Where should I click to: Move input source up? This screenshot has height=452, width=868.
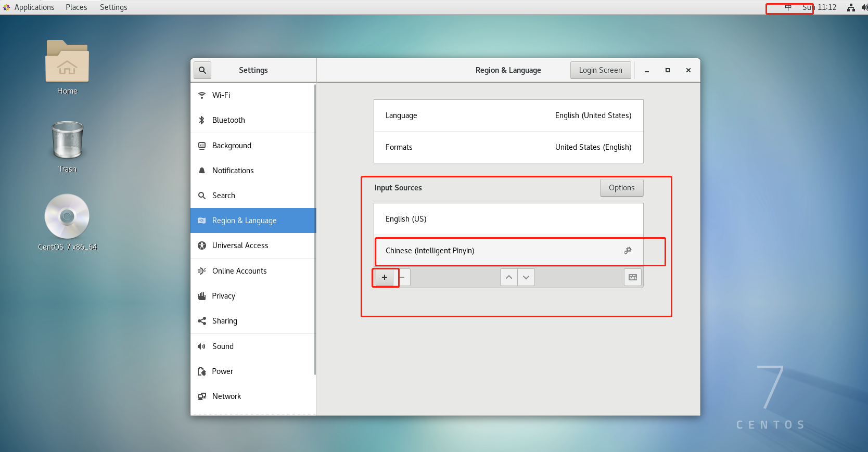[509, 277]
